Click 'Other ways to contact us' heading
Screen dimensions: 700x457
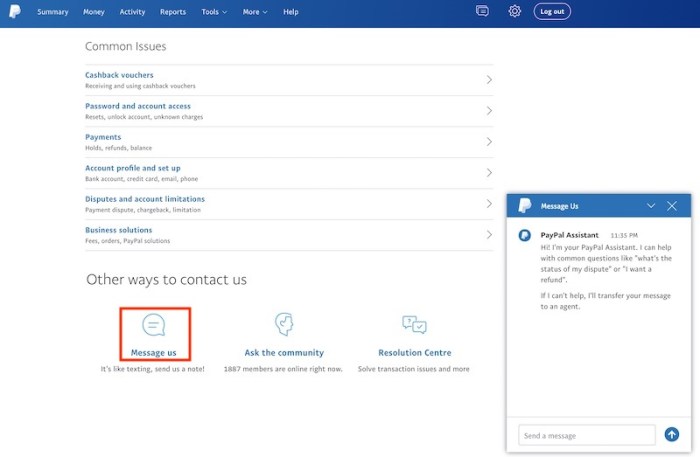pos(166,280)
